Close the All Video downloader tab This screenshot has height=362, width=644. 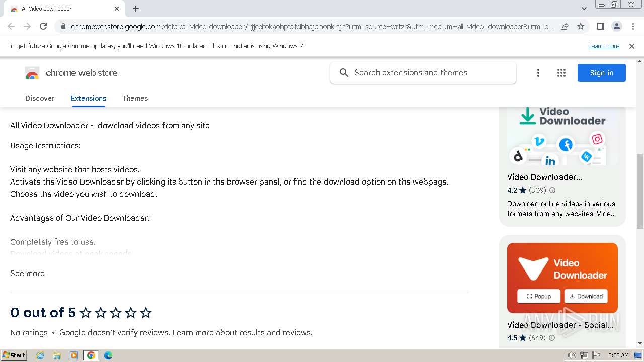pyautogui.click(x=117, y=9)
